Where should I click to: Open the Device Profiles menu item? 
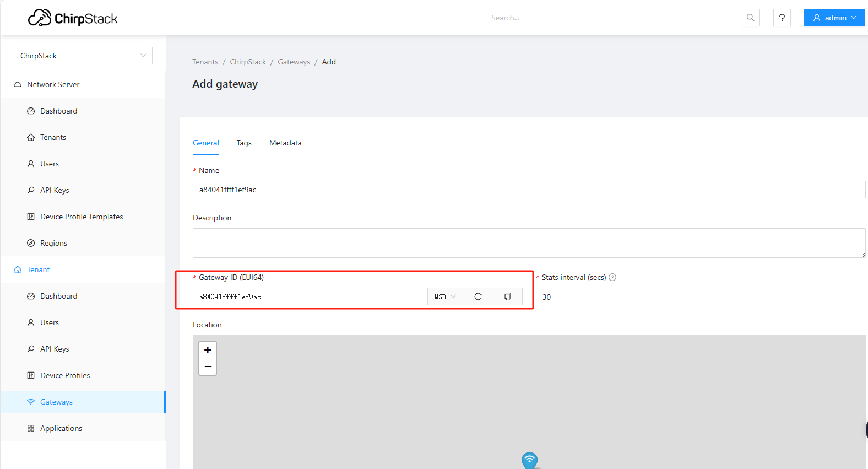pyautogui.click(x=83, y=375)
